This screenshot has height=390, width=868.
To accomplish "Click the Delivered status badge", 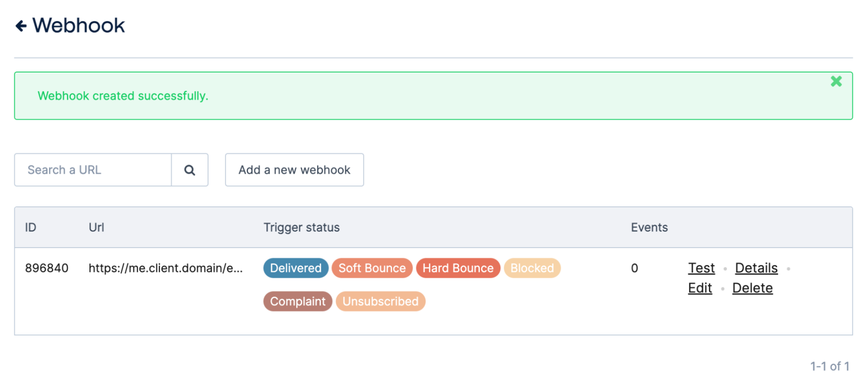I will [x=296, y=268].
